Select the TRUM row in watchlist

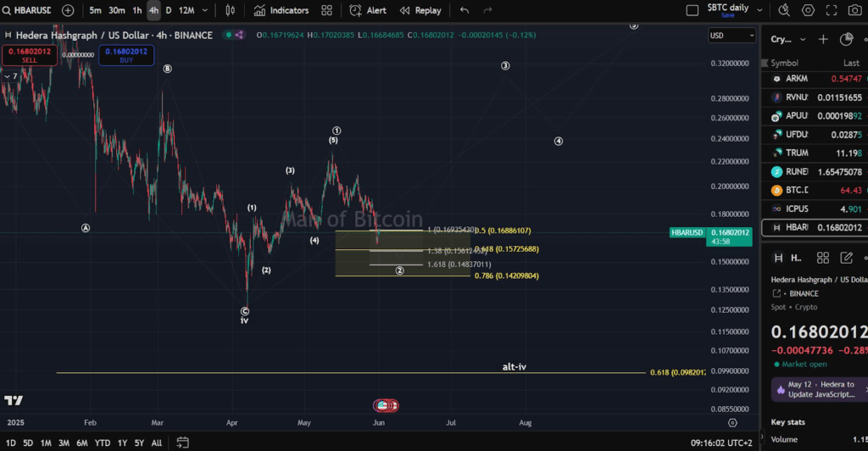815,153
